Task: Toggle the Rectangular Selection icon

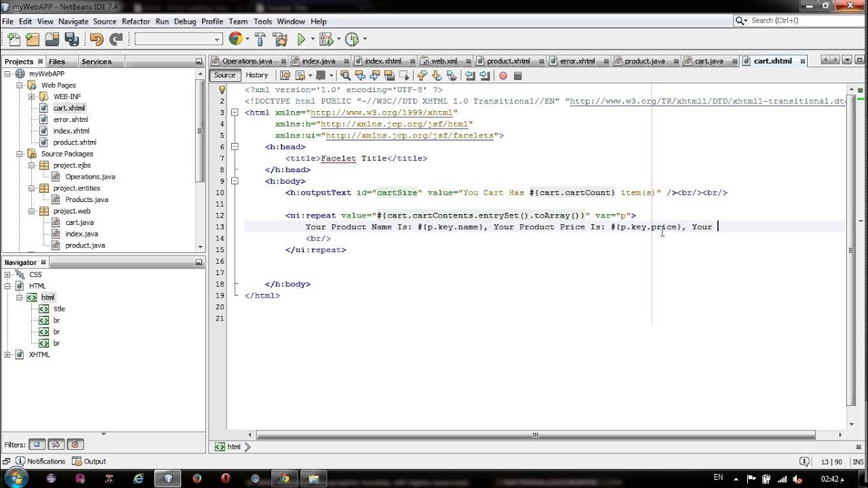Action: (x=404, y=75)
